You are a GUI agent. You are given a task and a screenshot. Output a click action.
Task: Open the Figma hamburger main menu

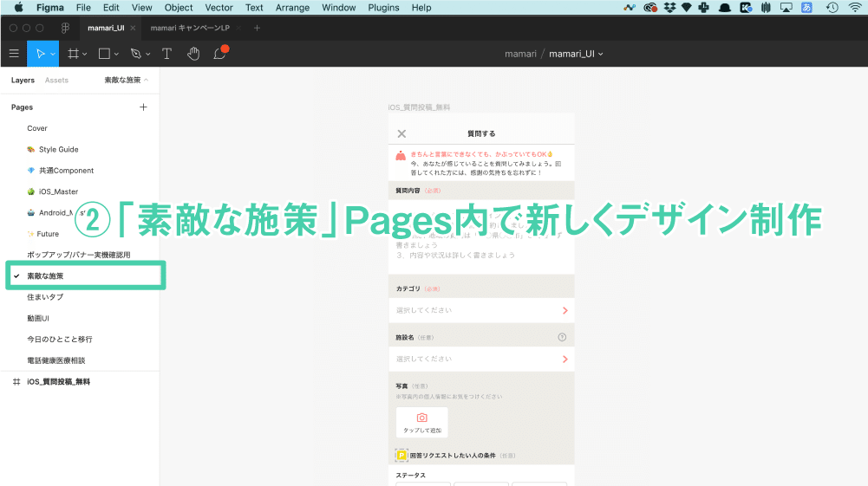point(14,54)
